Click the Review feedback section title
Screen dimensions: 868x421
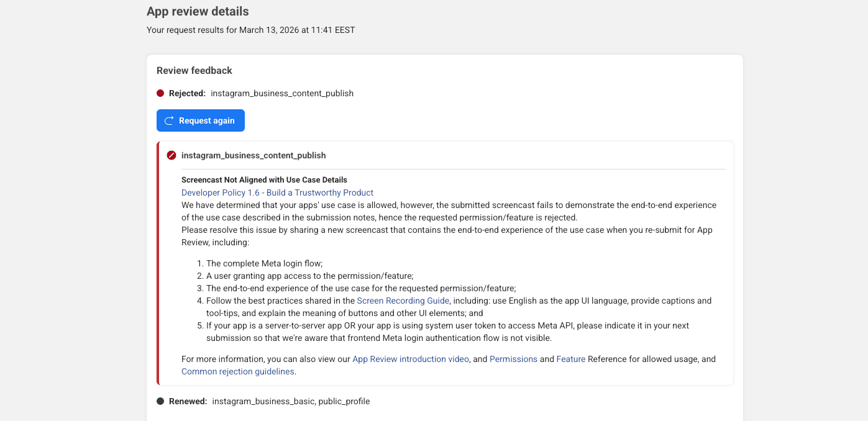pos(194,70)
